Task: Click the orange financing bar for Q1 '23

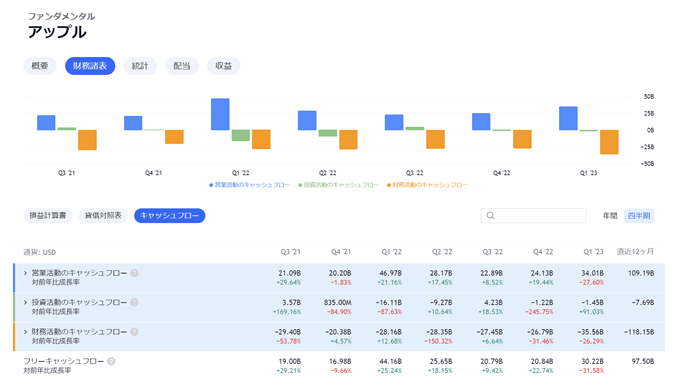Action: click(x=609, y=142)
